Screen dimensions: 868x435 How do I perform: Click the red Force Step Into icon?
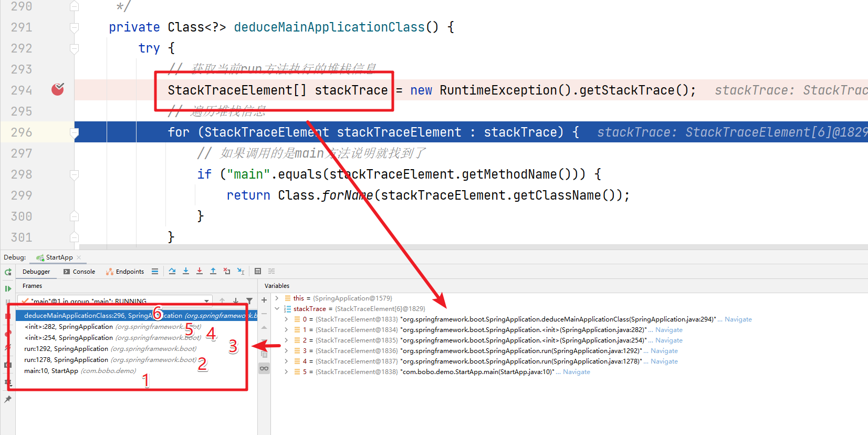point(200,271)
